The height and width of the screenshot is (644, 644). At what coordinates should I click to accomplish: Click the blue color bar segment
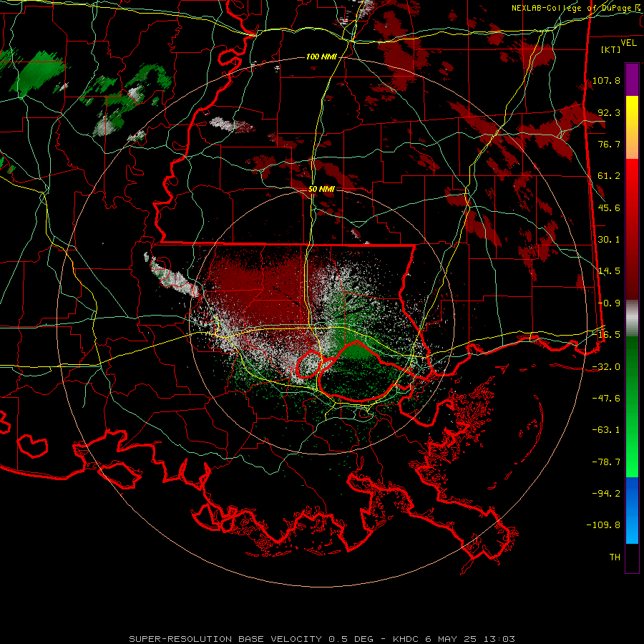[x=632, y=510]
